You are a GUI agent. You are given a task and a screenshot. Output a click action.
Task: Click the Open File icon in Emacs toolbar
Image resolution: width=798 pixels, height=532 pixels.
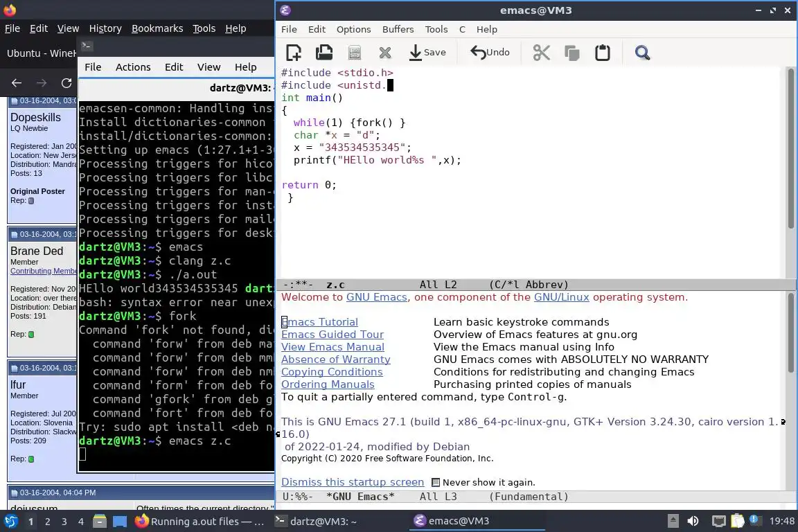coord(324,53)
